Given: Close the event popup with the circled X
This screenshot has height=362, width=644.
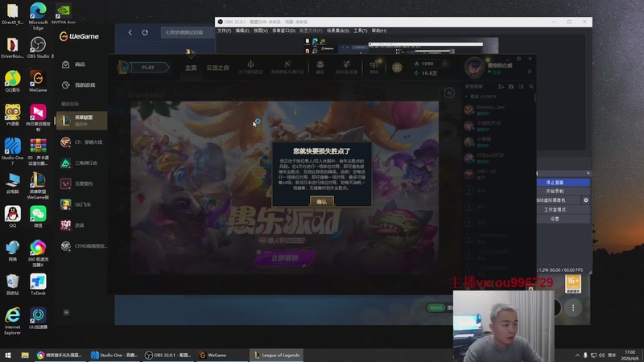Looking at the screenshot, I should click(x=449, y=93).
